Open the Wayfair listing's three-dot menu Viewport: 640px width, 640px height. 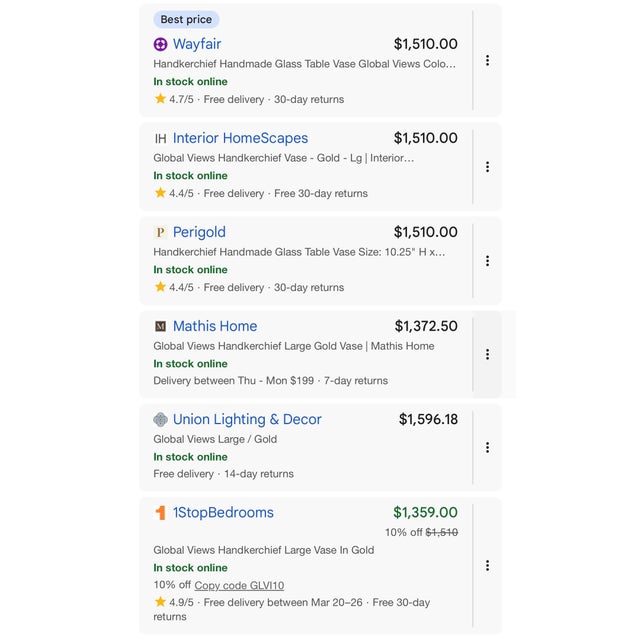[x=487, y=61]
